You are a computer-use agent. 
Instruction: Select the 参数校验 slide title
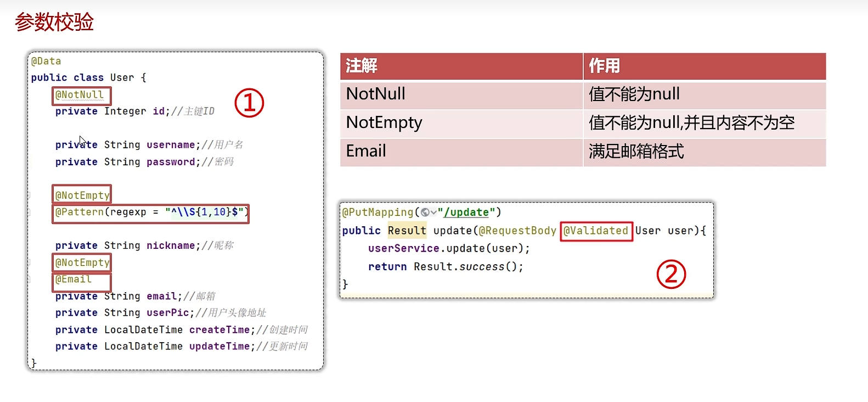tap(54, 22)
